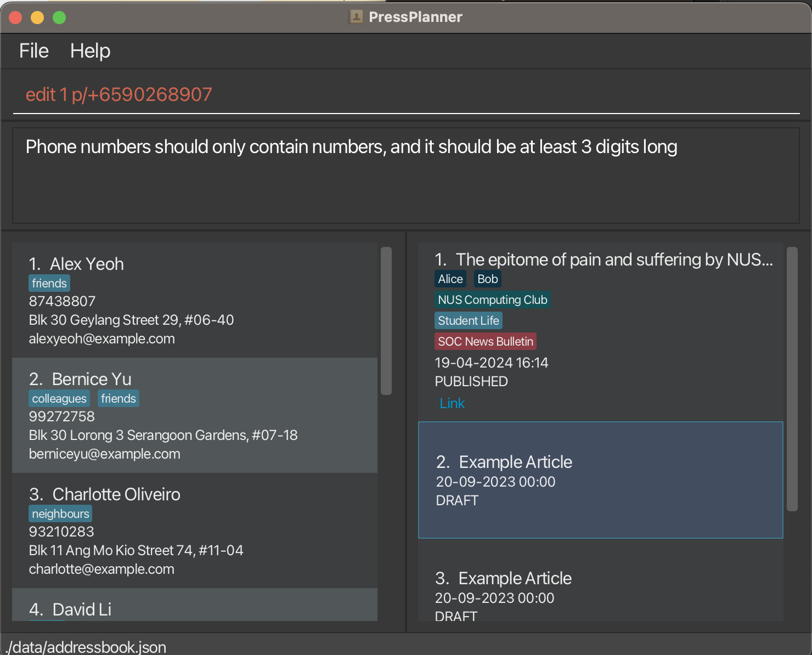The width and height of the screenshot is (812, 655).
Task: Click the Student Life tag
Action: (469, 321)
